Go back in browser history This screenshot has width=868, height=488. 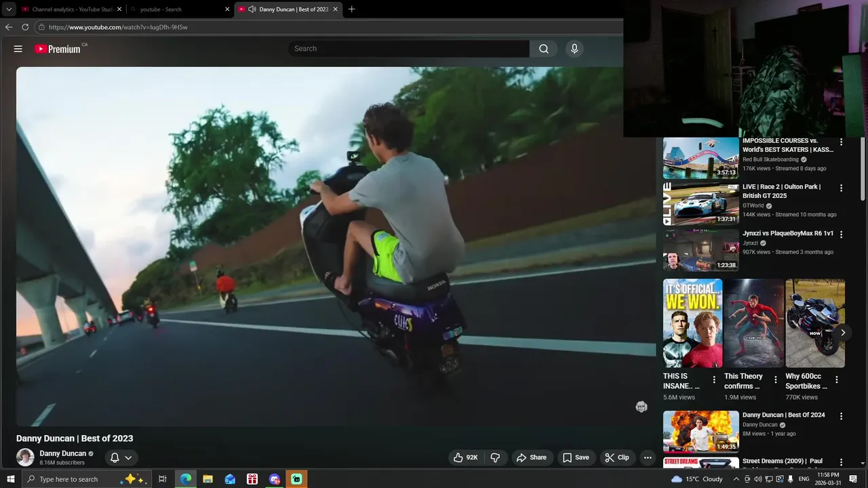point(9,27)
